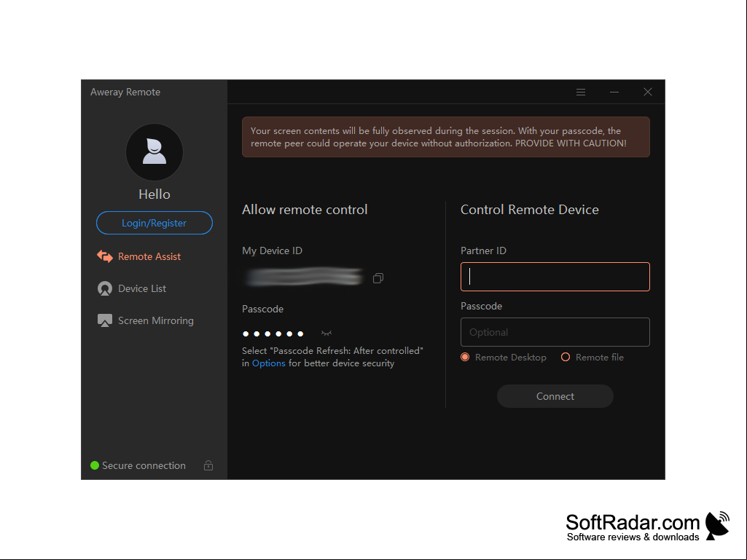Image resolution: width=747 pixels, height=560 pixels.
Task: Click the Device List icon
Action: click(105, 288)
